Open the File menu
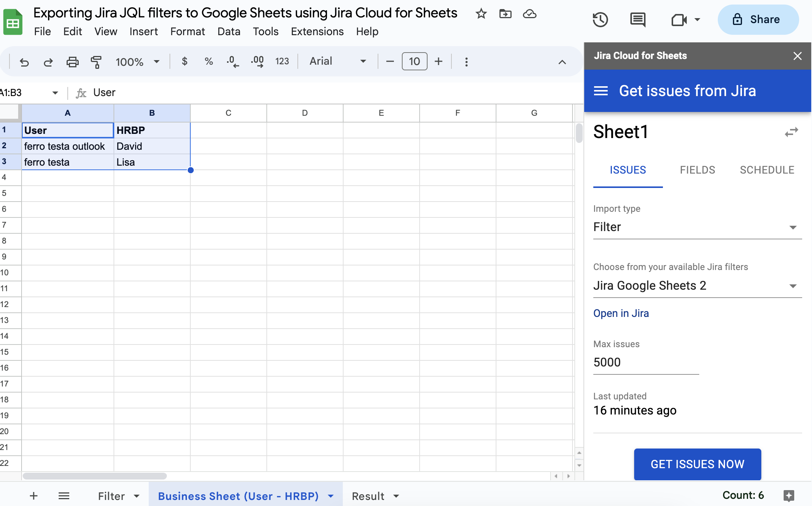Viewport: 812px width, 506px height. (x=42, y=31)
